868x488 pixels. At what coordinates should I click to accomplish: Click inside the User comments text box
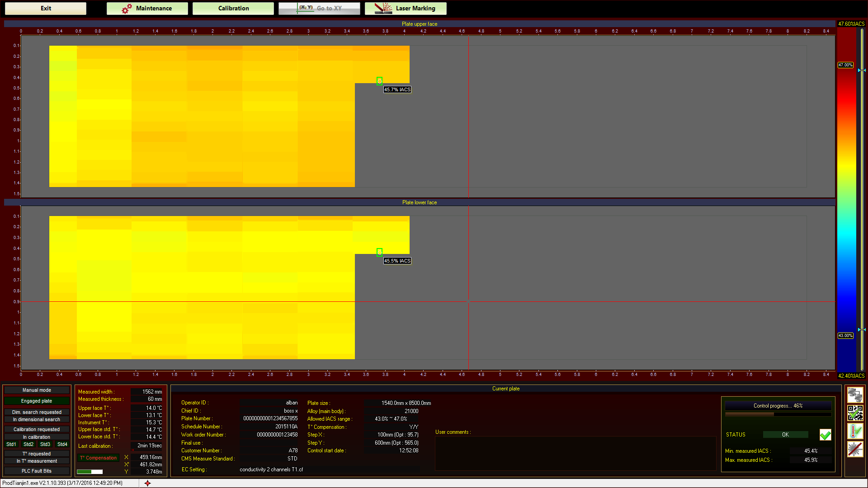[x=575, y=453]
